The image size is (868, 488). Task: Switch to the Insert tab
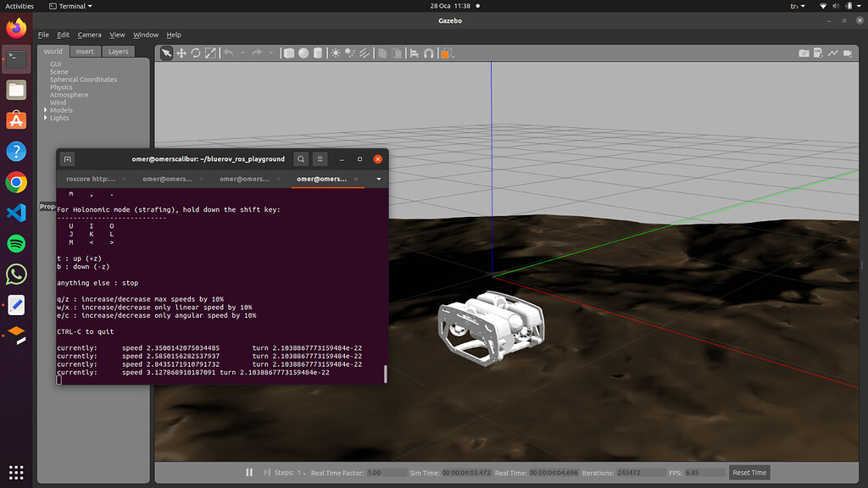pyautogui.click(x=85, y=51)
